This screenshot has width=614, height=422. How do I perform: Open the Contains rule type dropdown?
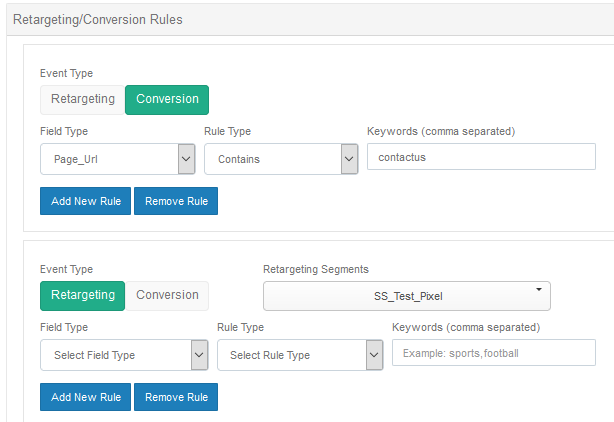point(280,159)
